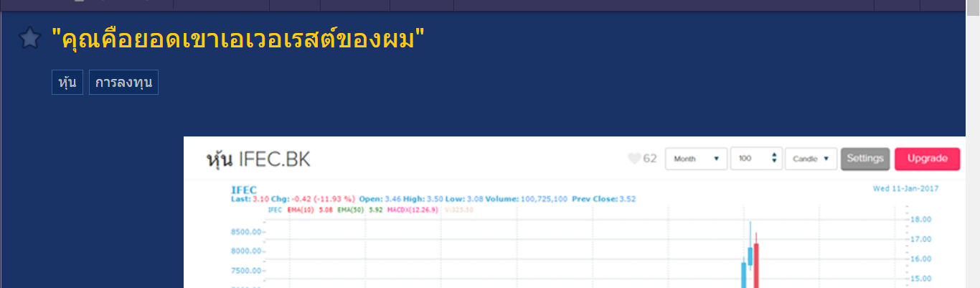Click the MACDX(12.26.9) legend label
The image size is (980, 288).
click(413, 210)
